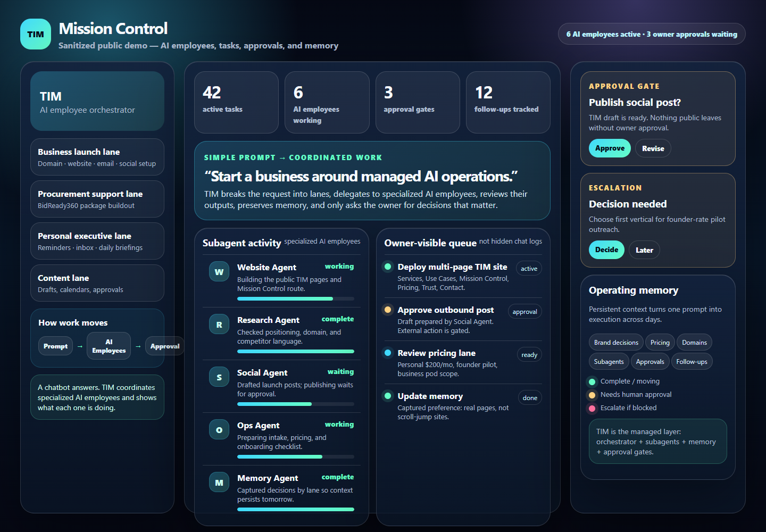Click the done status badge
The height and width of the screenshot is (532, 766).
click(530, 398)
